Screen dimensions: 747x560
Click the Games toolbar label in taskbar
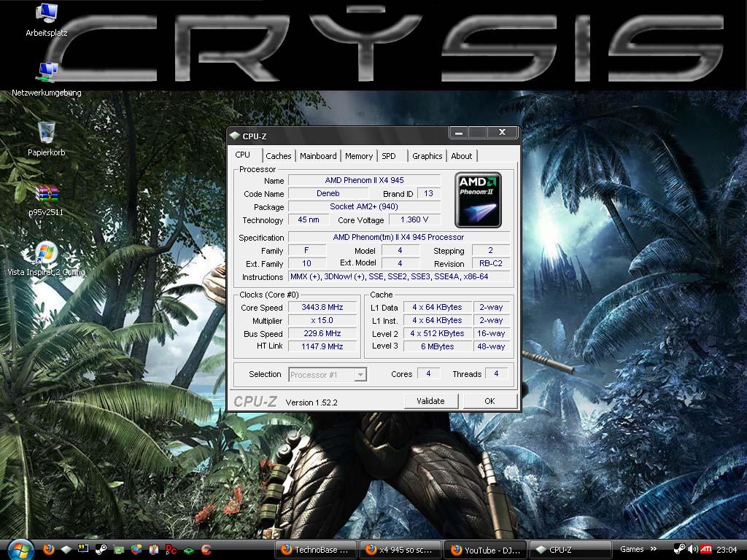click(632, 549)
